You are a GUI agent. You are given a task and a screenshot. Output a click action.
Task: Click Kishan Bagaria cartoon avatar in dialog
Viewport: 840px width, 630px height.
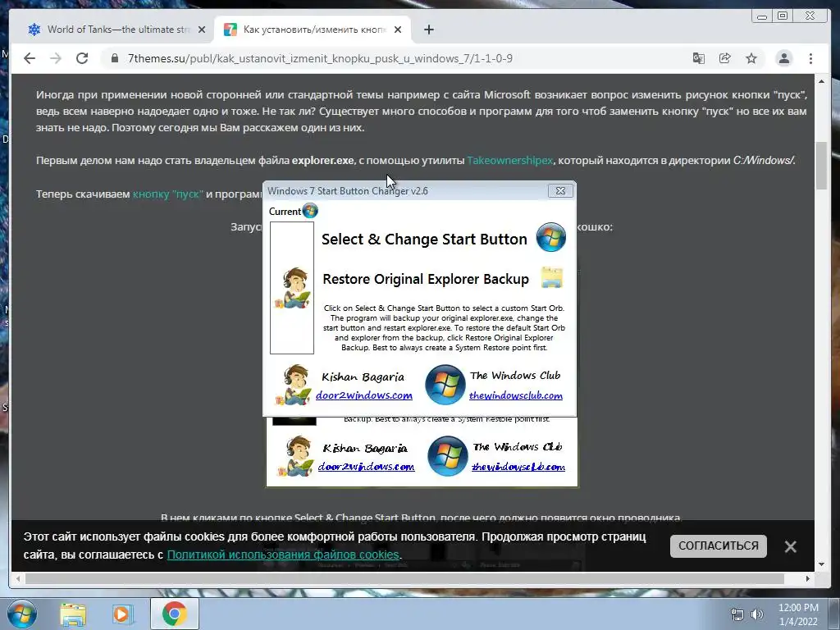294,385
